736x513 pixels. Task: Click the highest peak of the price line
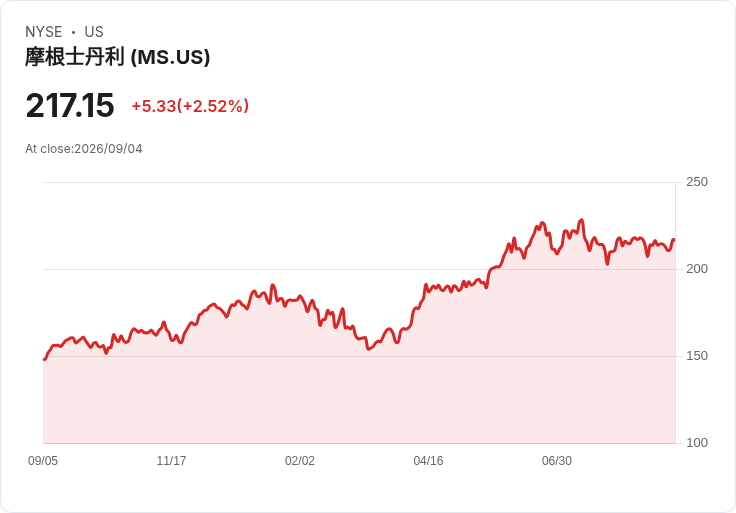[582, 220]
